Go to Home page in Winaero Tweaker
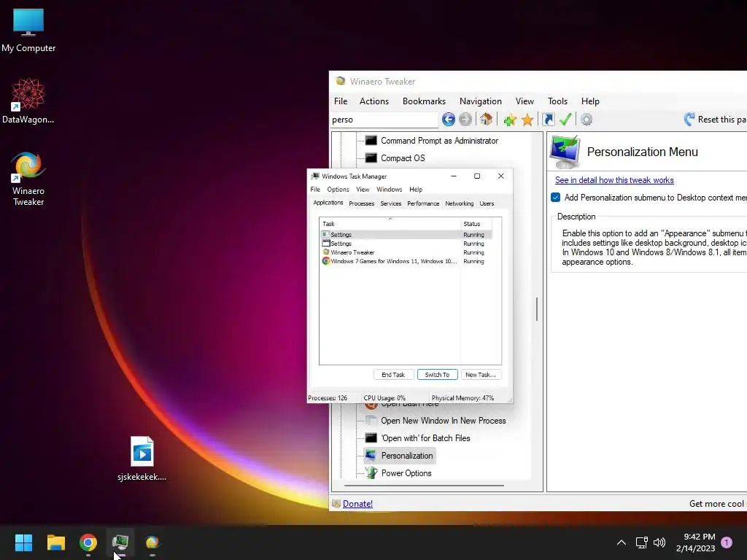 (x=486, y=119)
